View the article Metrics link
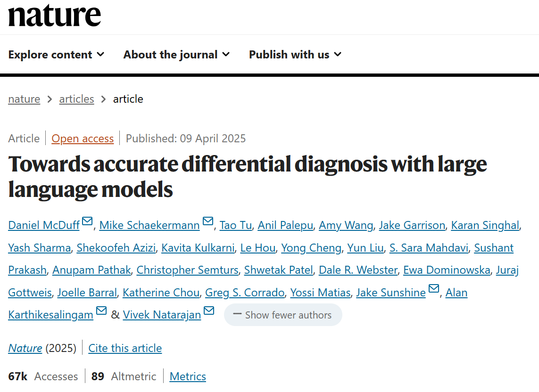The width and height of the screenshot is (539, 392). (x=188, y=376)
